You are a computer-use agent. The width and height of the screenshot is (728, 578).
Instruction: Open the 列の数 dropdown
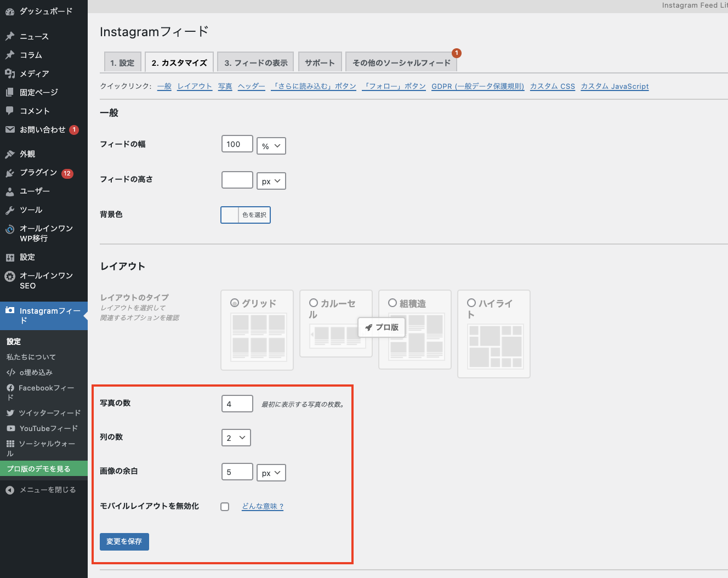(236, 438)
